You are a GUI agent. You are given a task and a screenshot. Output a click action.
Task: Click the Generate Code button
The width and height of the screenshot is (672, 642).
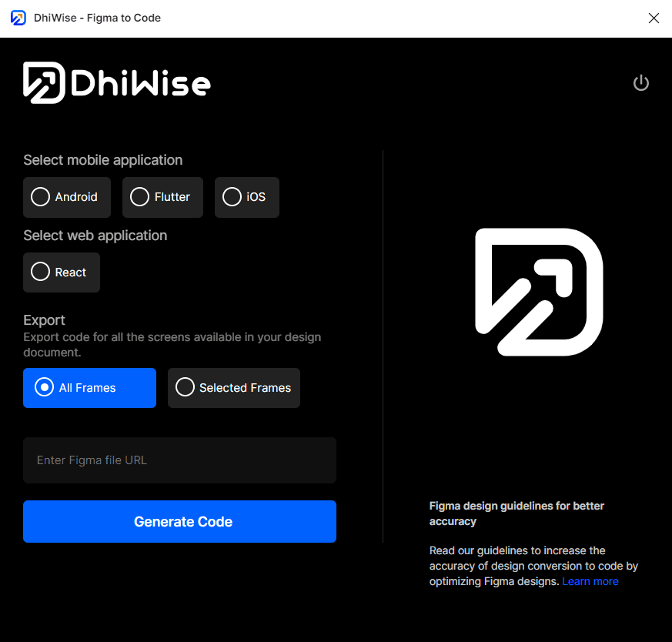[179, 522]
